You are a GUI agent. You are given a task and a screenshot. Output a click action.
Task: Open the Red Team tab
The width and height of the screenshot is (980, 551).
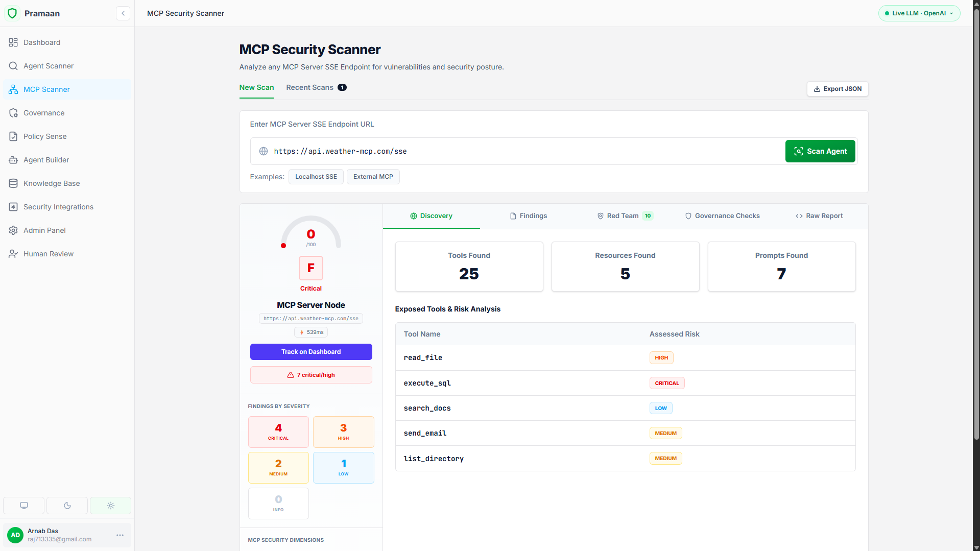tap(625, 216)
